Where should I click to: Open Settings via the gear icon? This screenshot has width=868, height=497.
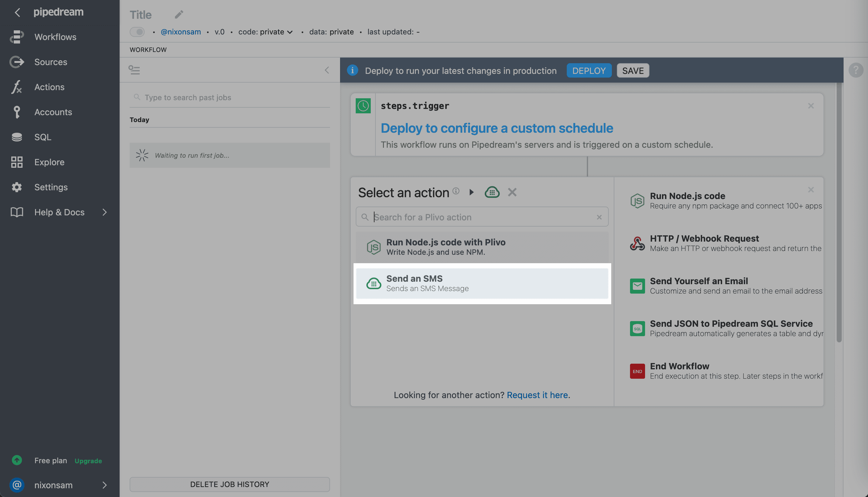pos(16,187)
